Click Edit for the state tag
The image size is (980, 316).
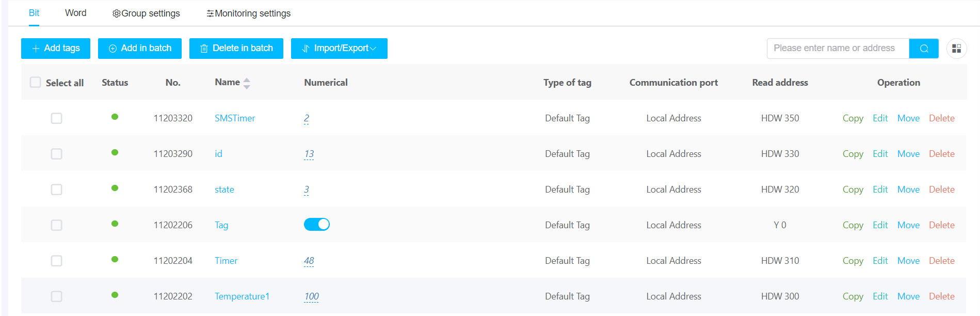(x=880, y=189)
